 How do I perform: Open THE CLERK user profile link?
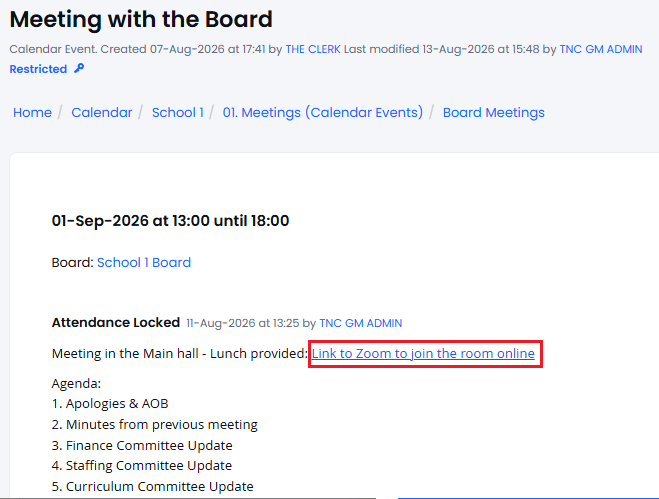point(313,49)
